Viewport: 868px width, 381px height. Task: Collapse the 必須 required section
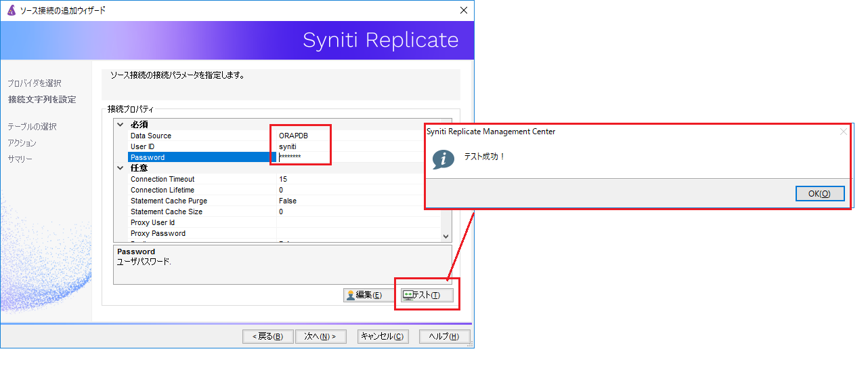coord(121,125)
